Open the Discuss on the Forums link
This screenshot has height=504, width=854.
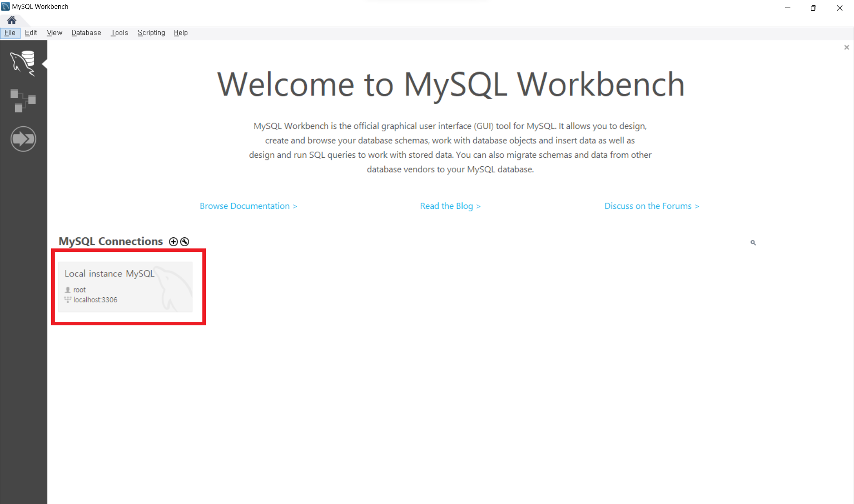[x=652, y=206]
